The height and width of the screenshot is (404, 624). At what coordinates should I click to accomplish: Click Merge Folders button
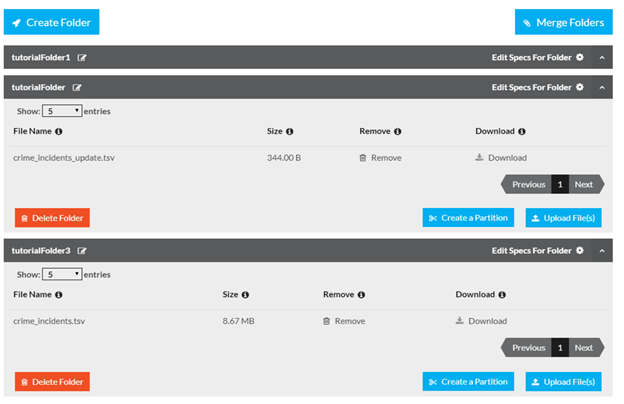tap(563, 22)
